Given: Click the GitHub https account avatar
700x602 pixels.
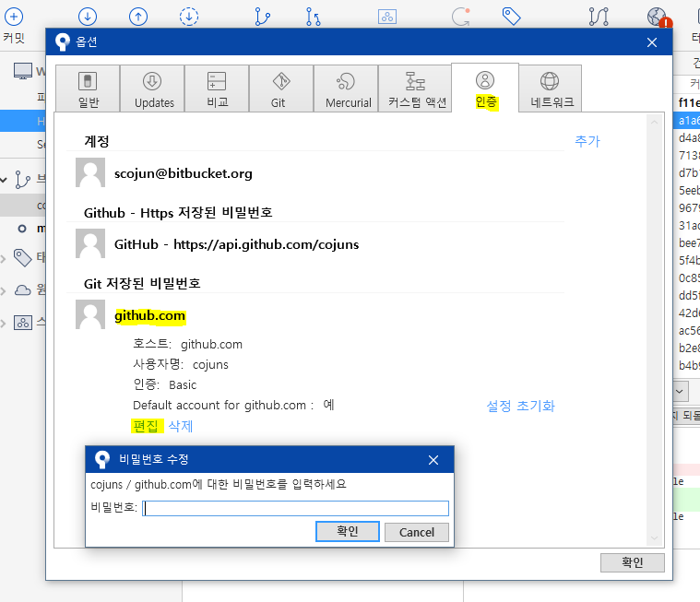Looking at the screenshot, I should click(90, 243).
